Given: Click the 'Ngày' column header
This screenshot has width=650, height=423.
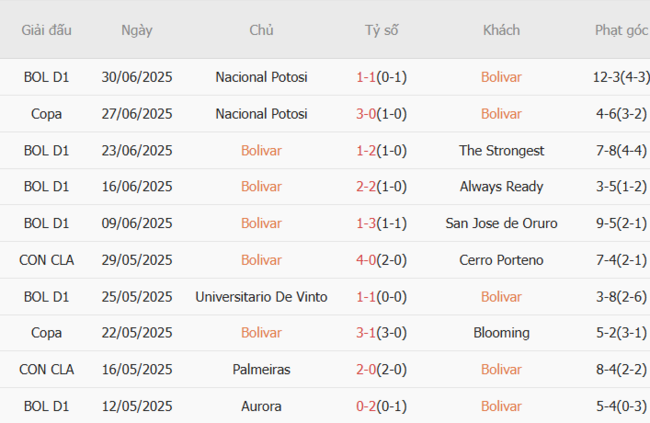Looking at the screenshot, I should click(x=137, y=30).
